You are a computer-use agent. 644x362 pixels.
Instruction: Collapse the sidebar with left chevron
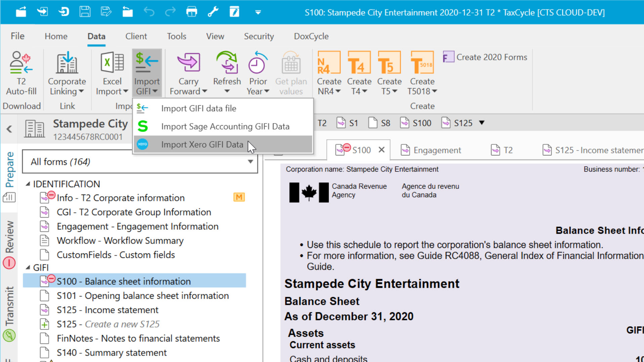9,129
